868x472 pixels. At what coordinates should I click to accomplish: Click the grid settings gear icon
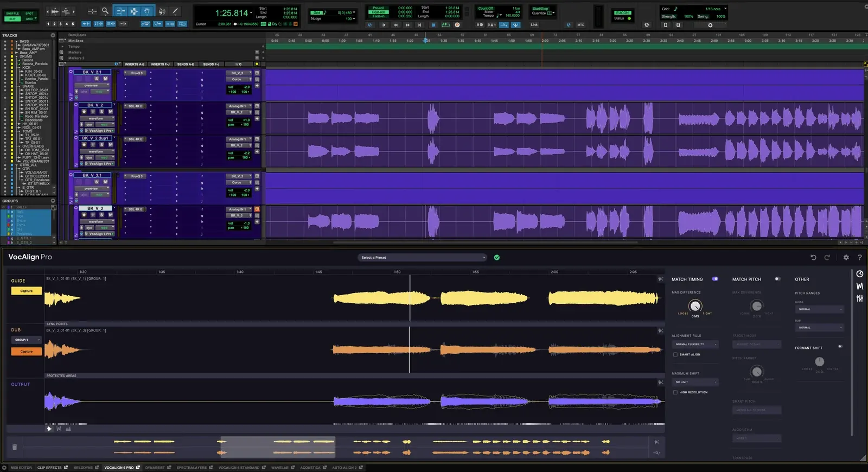click(x=710, y=25)
